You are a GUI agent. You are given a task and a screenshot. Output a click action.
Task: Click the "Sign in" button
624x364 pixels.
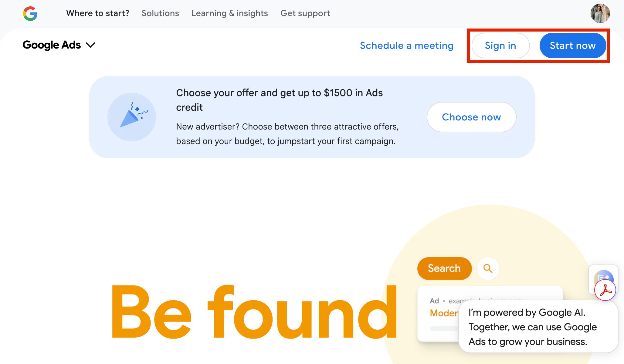500,45
